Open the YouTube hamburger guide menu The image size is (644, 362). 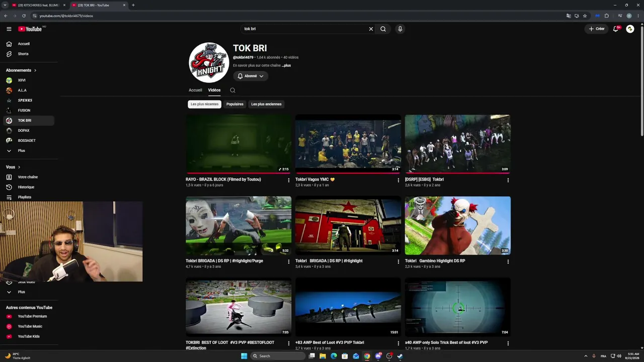click(x=9, y=29)
